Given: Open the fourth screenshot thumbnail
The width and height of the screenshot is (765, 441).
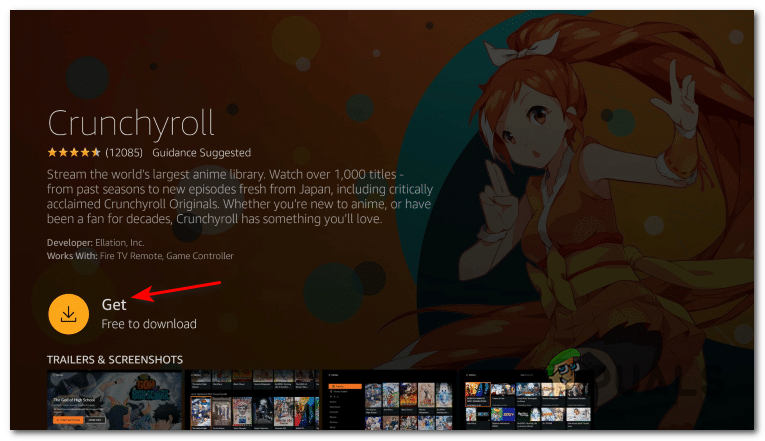Looking at the screenshot, I should click(527, 400).
